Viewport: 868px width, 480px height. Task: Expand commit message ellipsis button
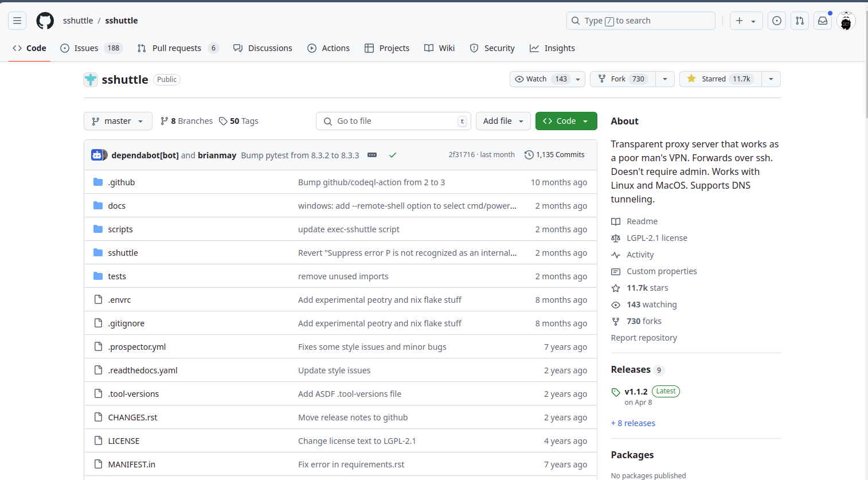click(372, 155)
